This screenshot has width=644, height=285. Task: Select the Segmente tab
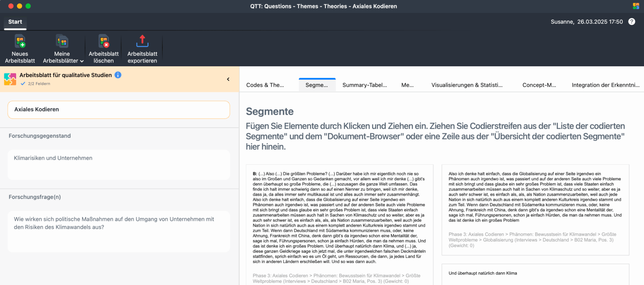pos(317,85)
